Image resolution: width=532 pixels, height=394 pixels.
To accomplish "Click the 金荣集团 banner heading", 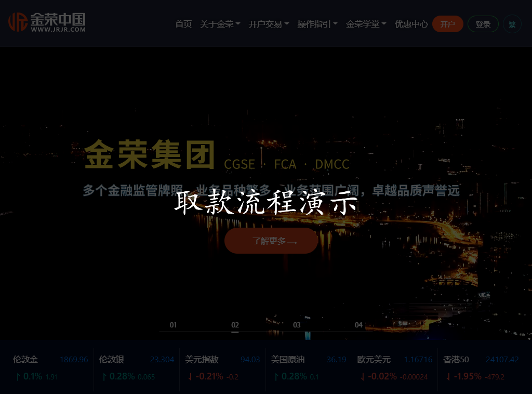I will [x=149, y=155].
